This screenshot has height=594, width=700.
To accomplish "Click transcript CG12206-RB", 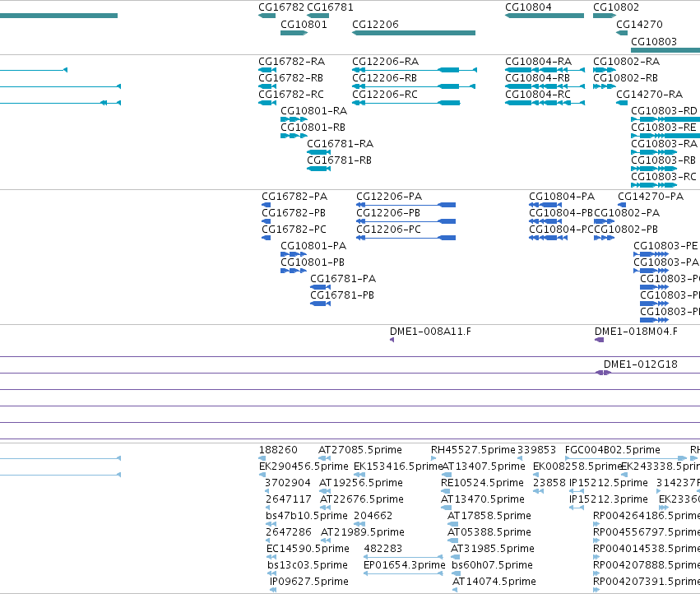I will click(384, 78).
